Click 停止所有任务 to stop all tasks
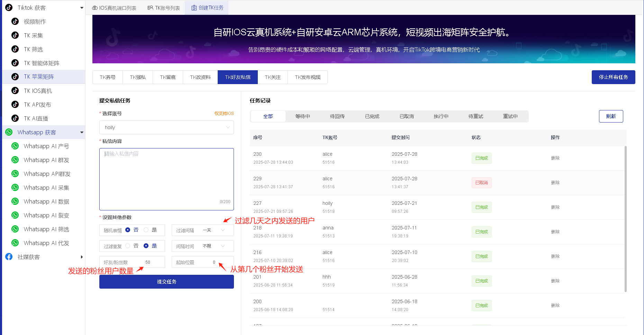The image size is (644, 335). click(613, 77)
